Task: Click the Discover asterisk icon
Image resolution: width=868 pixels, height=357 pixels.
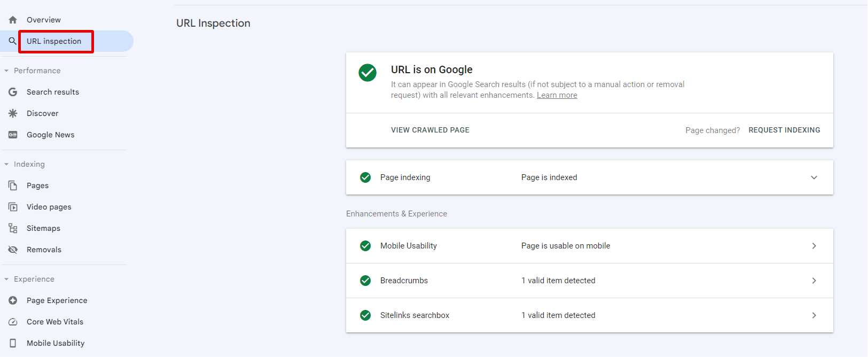Action: (x=13, y=113)
